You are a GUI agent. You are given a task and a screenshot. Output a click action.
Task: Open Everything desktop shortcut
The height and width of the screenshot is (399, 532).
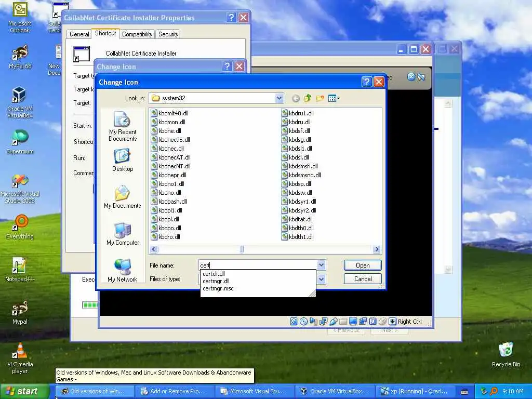coord(20,227)
